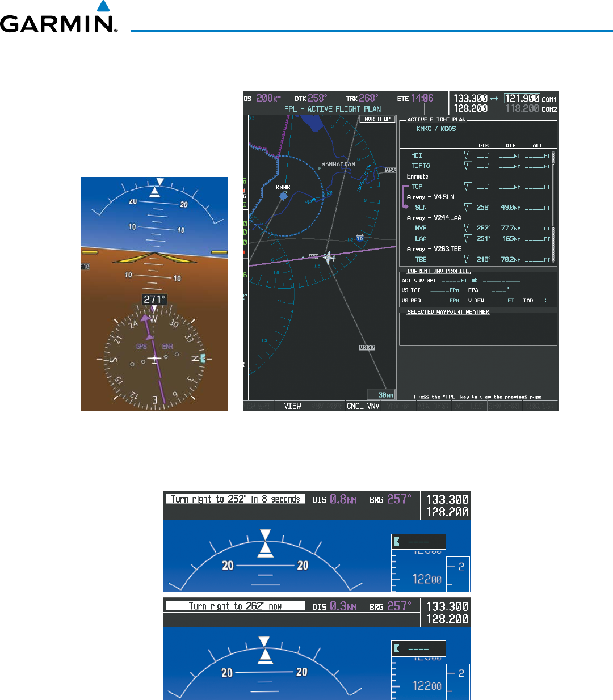Select the dimmed VNV PROF softkey

coord(328,406)
